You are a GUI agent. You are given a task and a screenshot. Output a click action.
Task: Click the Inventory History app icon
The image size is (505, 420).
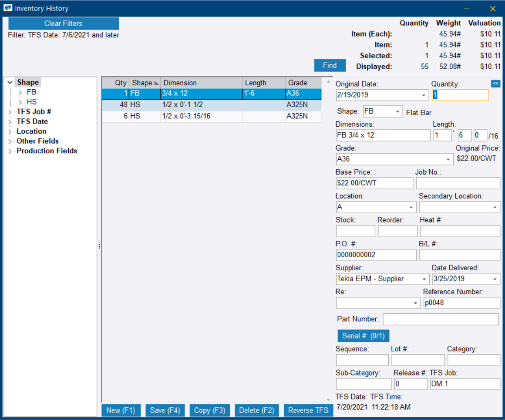[x=8, y=8]
